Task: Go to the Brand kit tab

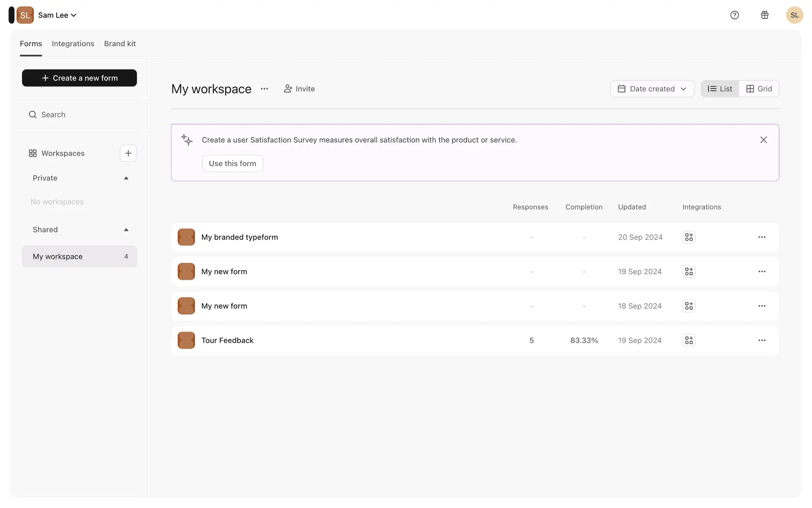Action: point(120,44)
